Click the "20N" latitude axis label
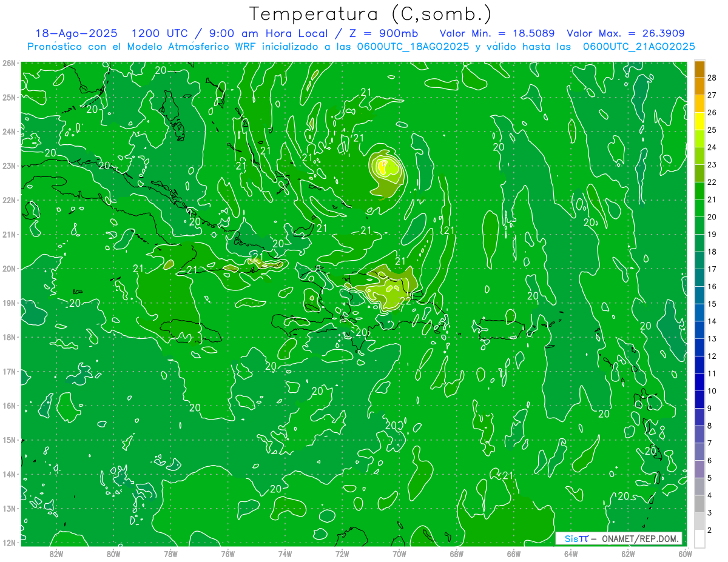The image size is (728, 562). point(9,269)
